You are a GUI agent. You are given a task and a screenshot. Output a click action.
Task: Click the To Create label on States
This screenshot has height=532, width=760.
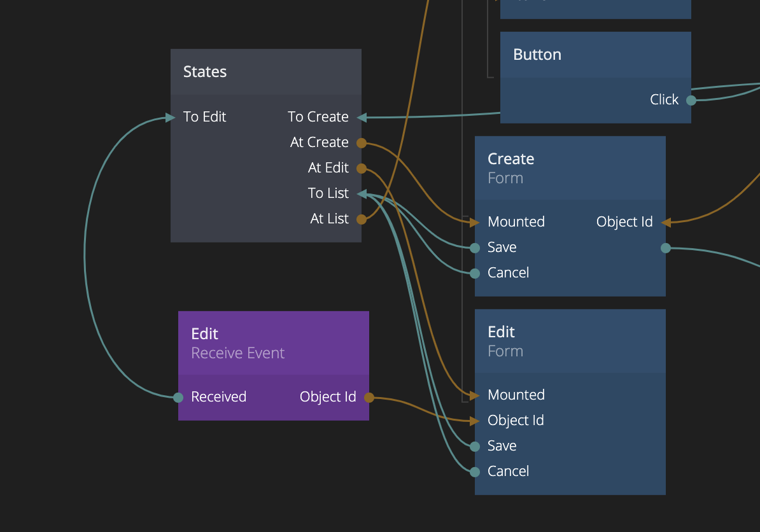tap(318, 117)
